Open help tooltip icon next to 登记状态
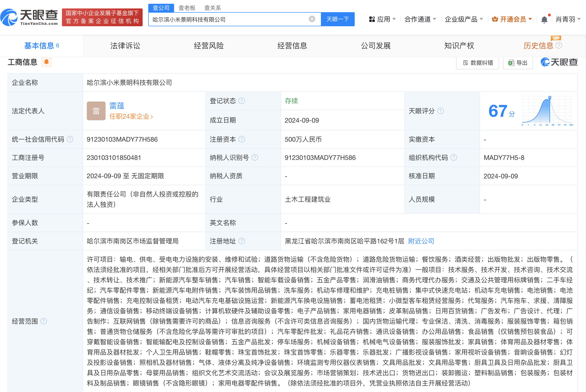Image resolution: width=586 pixels, height=392 pixels. coord(241,101)
